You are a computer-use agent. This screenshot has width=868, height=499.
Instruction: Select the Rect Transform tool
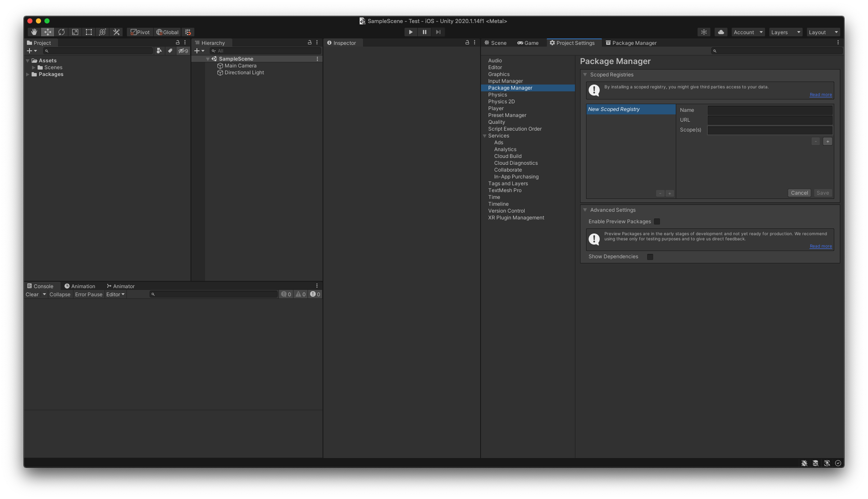click(89, 32)
